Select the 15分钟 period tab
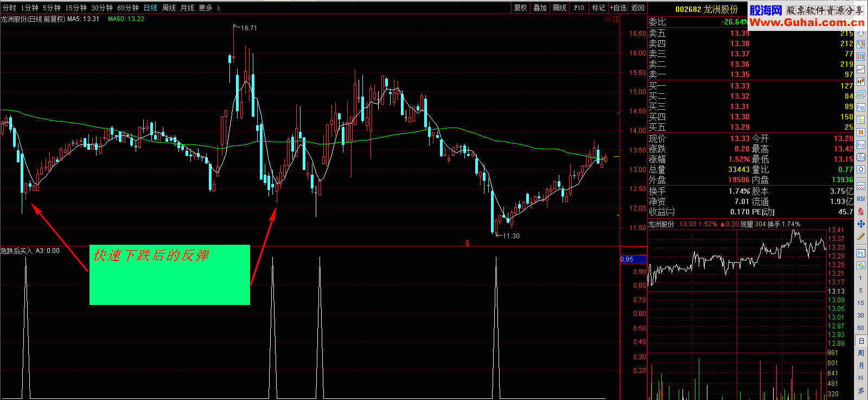Viewport: 868px width, 400px height. tap(76, 8)
